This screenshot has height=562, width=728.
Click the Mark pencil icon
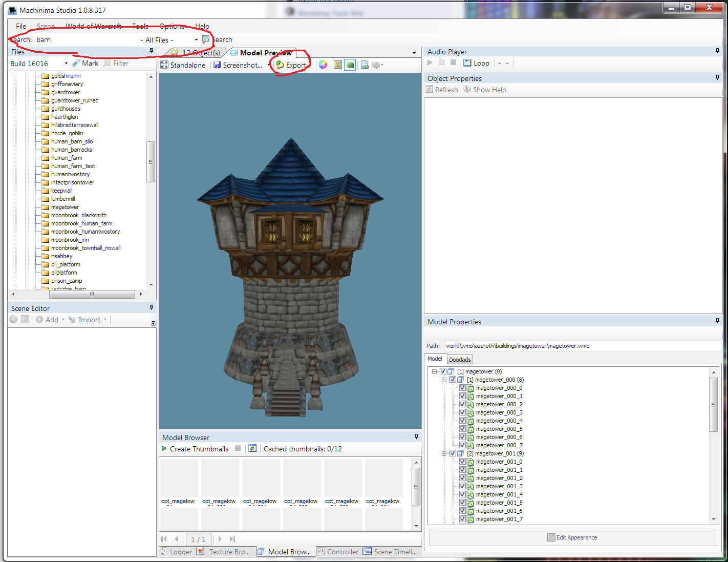coord(76,63)
